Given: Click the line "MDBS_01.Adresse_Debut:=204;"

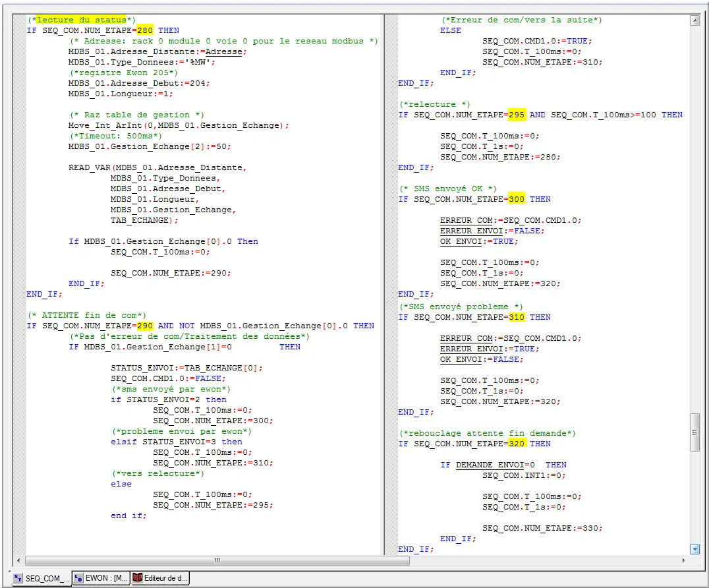Looking at the screenshot, I should pyautogui.click(x=139, y=83).
